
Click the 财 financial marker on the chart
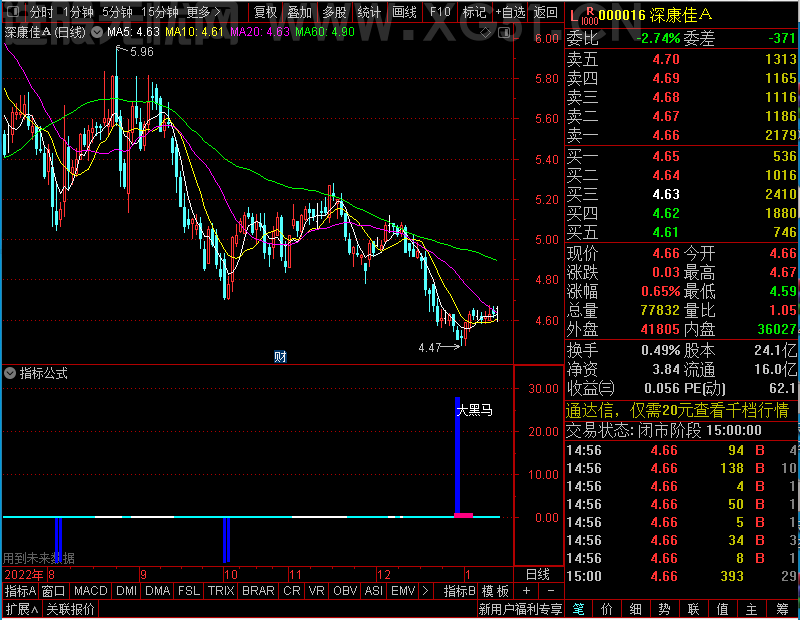(x=280, y=357)
